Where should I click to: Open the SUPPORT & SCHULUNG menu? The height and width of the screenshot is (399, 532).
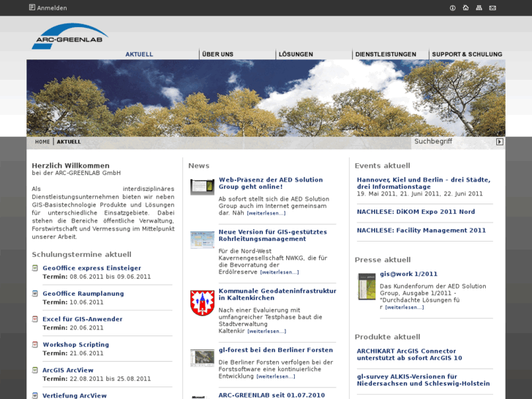click(467, 54)
